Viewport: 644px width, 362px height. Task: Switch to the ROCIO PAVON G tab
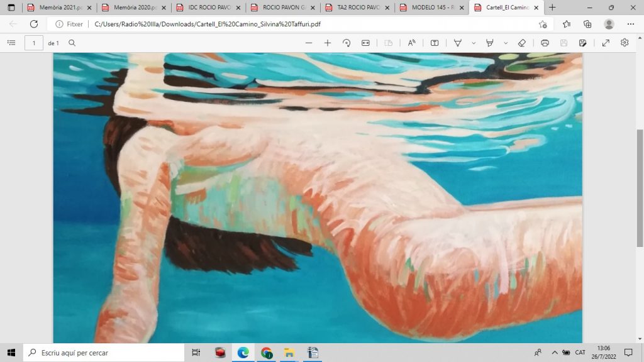[x=284, y=8]
